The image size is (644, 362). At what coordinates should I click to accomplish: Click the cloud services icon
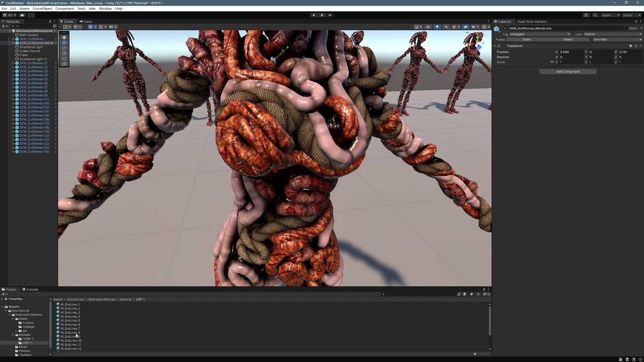23,15
